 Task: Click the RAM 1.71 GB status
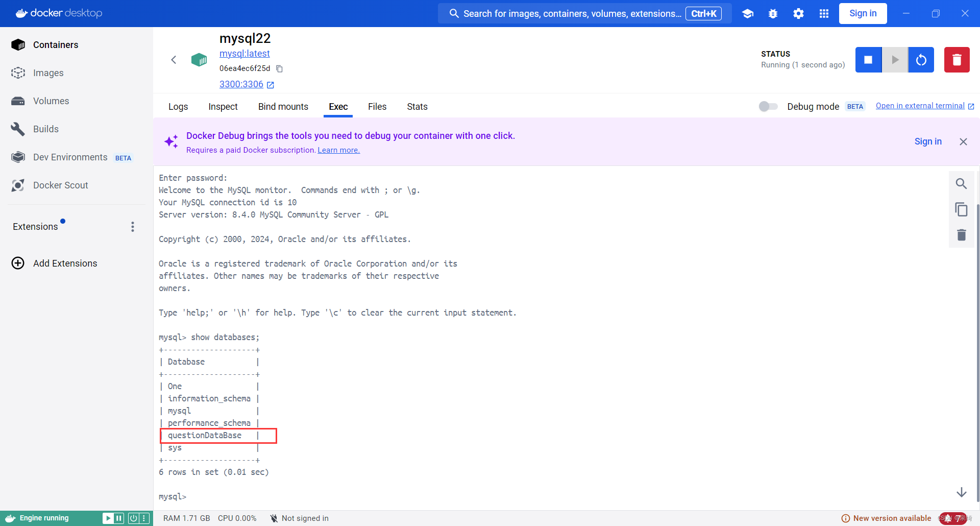187,518
